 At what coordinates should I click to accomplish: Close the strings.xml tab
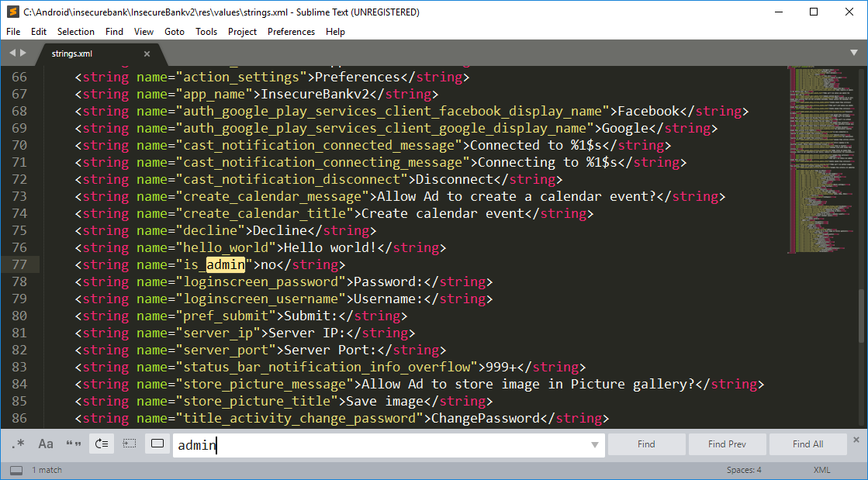point(147,54)
